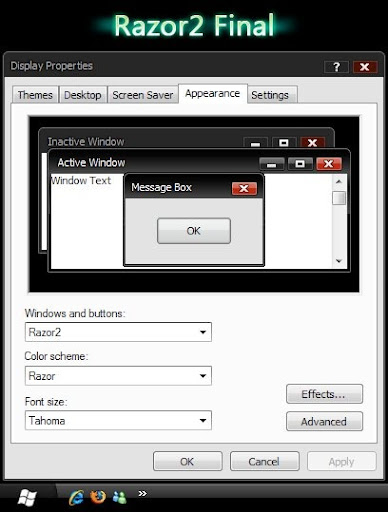Click preview scrollbar up arrow
Image resolution: width=388 pixels, height=512 pixels.
tap(339, 182)
